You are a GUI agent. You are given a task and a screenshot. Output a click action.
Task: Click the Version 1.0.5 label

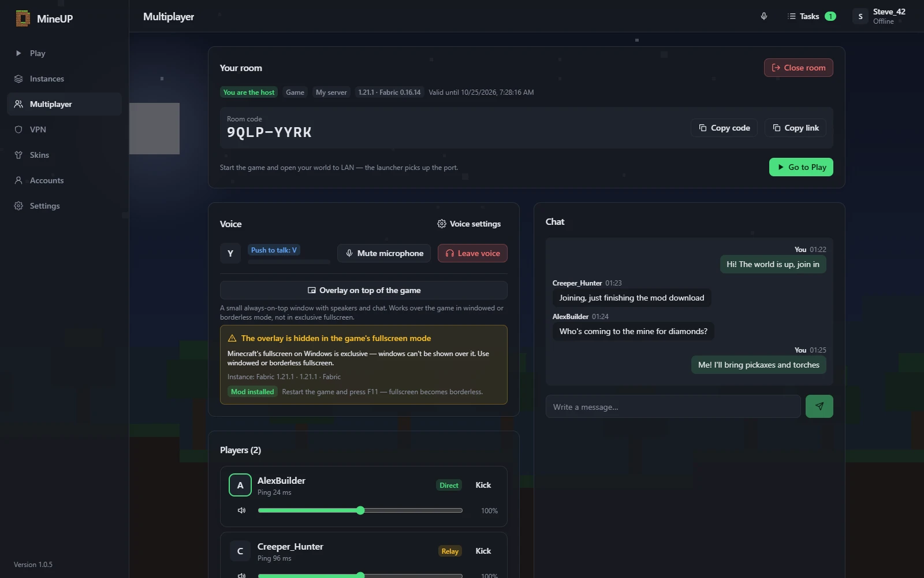pyautogui.click(x=33, y=565)
